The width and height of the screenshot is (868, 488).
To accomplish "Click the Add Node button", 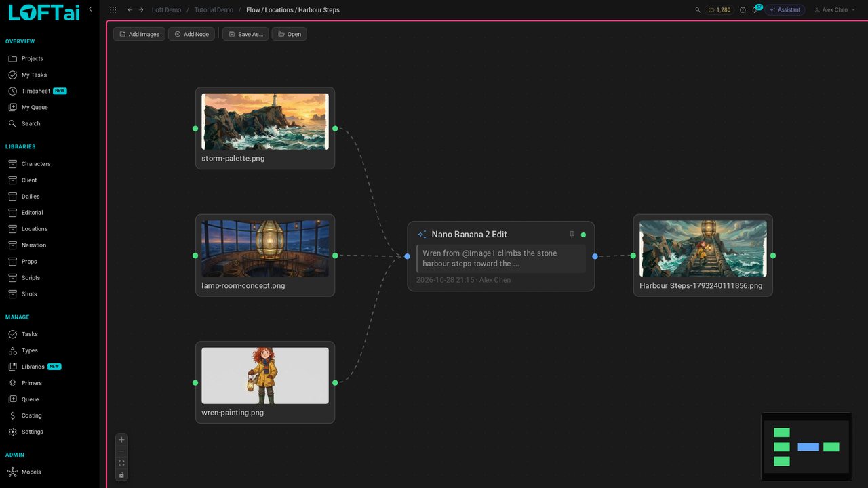I will pyautogui.click(x=192, y=34).
